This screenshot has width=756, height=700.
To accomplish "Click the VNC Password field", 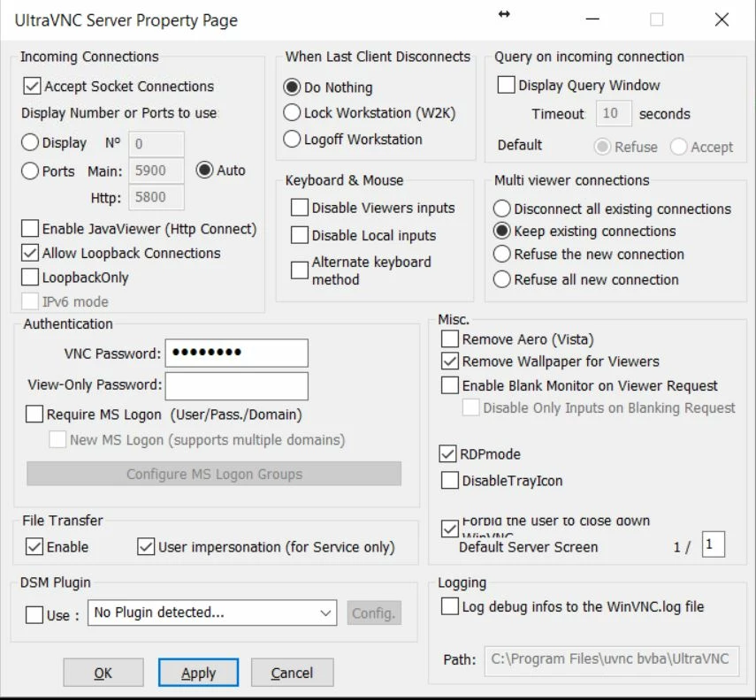I will [236, 353].
